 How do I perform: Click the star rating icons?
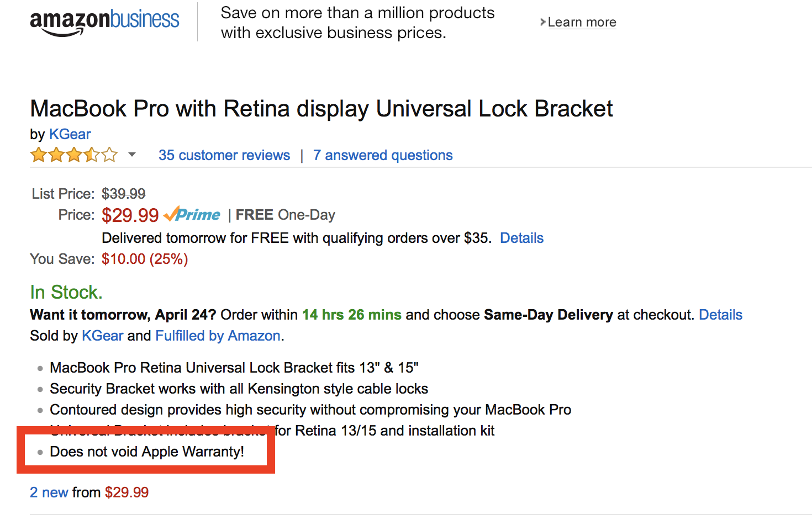click(74, 155)
